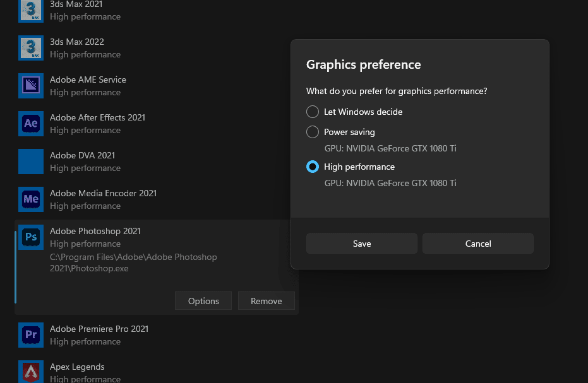Click the Media Encoder 2021 icon
Image resolution: width=588 pixels, height=383 pixels.
pyautogui.click(x=31, y=199)
